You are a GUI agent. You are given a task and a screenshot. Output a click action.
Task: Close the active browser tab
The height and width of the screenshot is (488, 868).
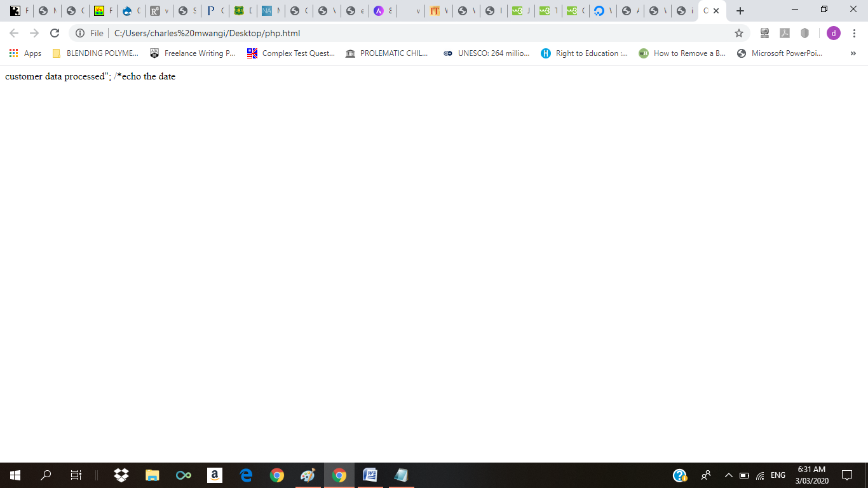point(716,11)
